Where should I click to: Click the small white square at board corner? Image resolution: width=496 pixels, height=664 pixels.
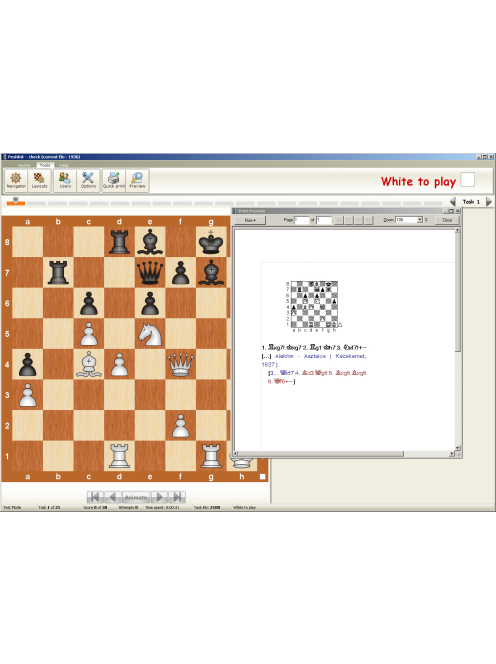tap(263, 477)
